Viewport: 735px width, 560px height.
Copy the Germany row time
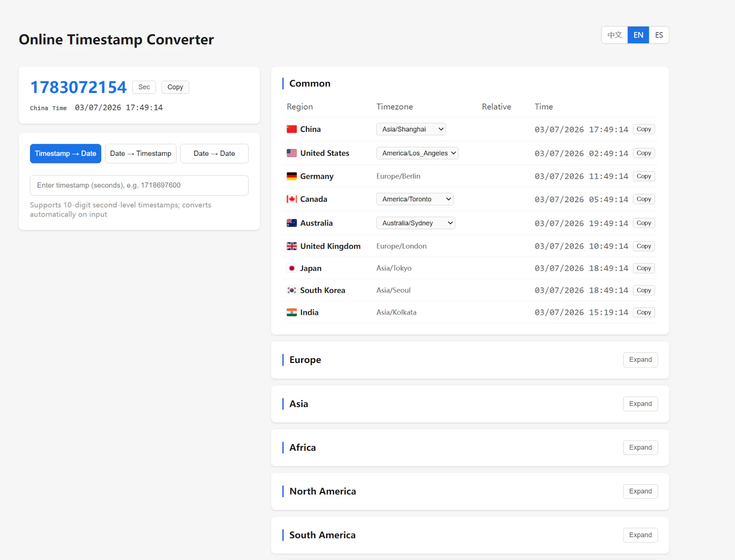(x=644, y=176)
